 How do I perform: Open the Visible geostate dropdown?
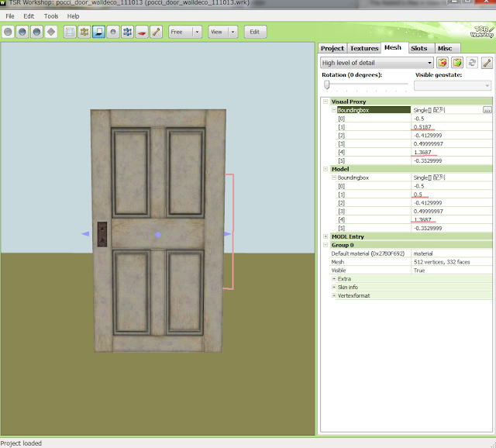[453, 85]
